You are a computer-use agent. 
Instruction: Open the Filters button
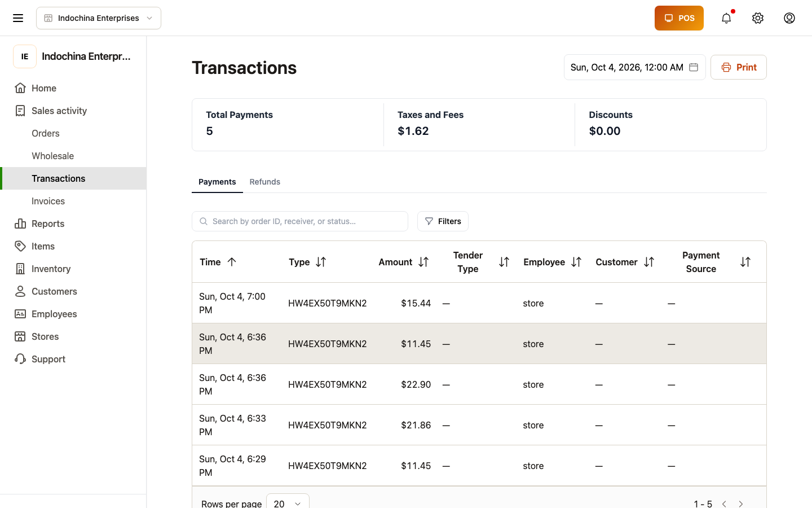tap(443, 221)
